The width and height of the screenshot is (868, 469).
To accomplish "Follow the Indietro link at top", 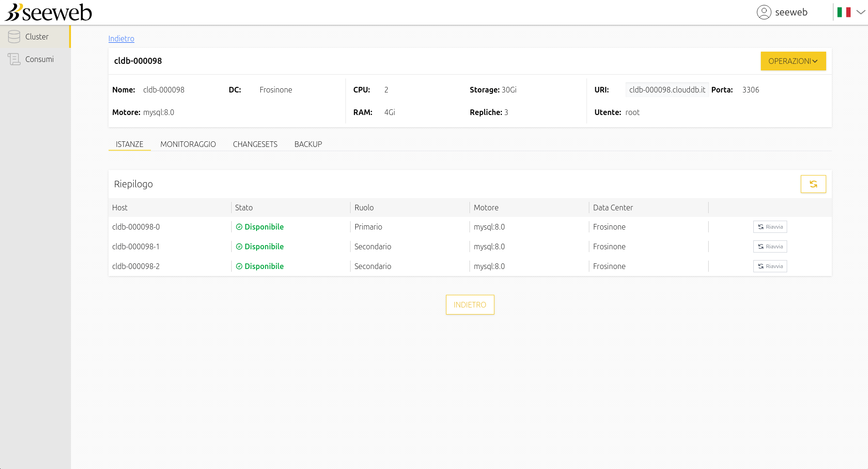I will point(121,38).
